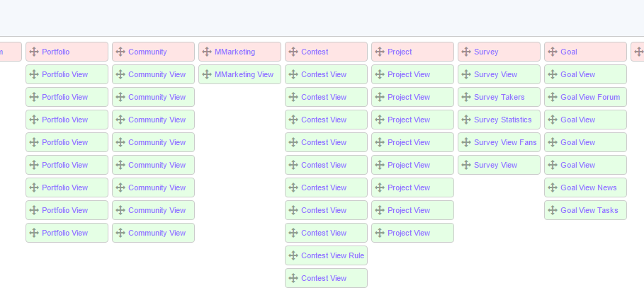Select the Survey Statistics item
This screenshot has height=300, width=644.
tap(502, 120)
